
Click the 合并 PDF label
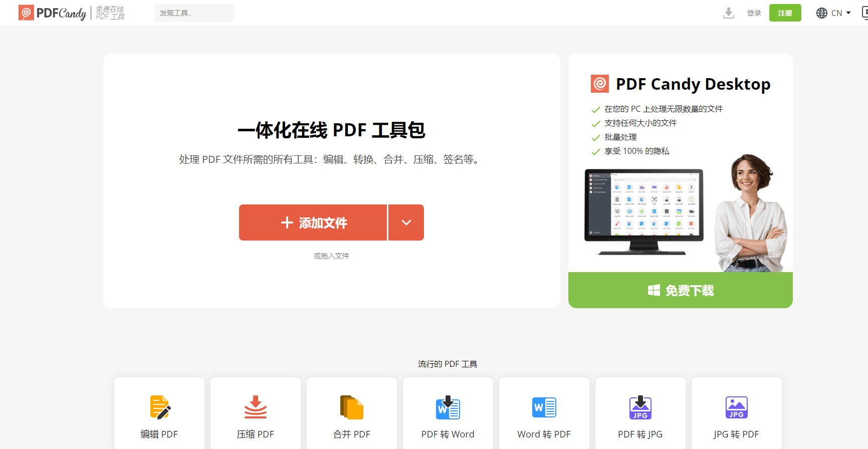[x=352, y=434]
